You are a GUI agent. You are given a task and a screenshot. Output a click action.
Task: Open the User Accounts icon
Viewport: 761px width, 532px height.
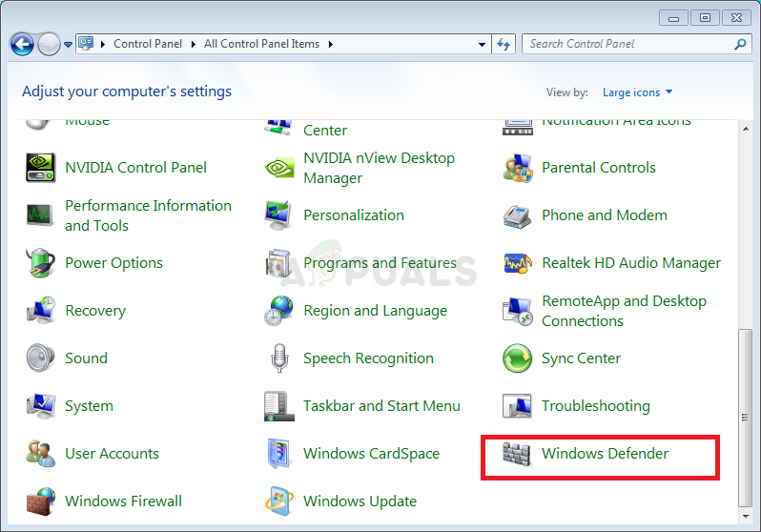[41, 454]
